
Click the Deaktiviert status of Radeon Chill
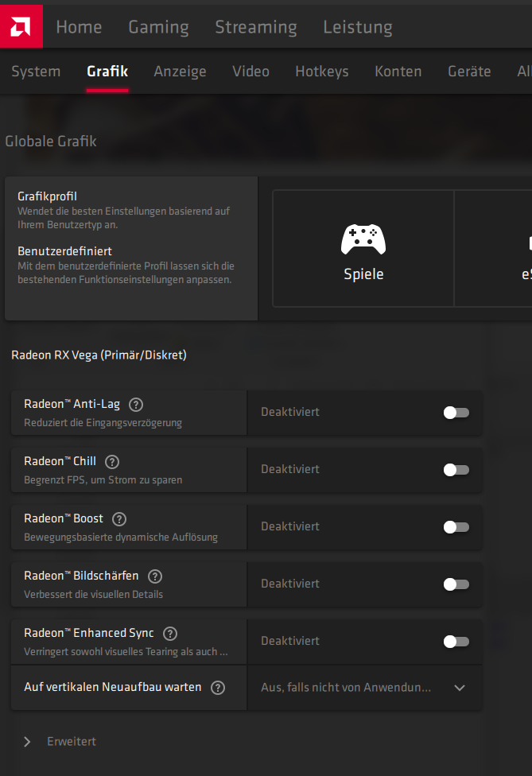290,469
